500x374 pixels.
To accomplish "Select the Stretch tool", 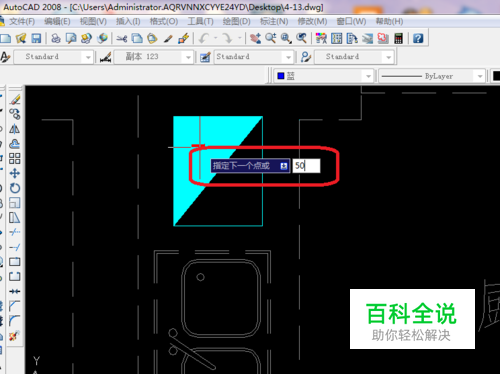I will (x=15, y=218).
